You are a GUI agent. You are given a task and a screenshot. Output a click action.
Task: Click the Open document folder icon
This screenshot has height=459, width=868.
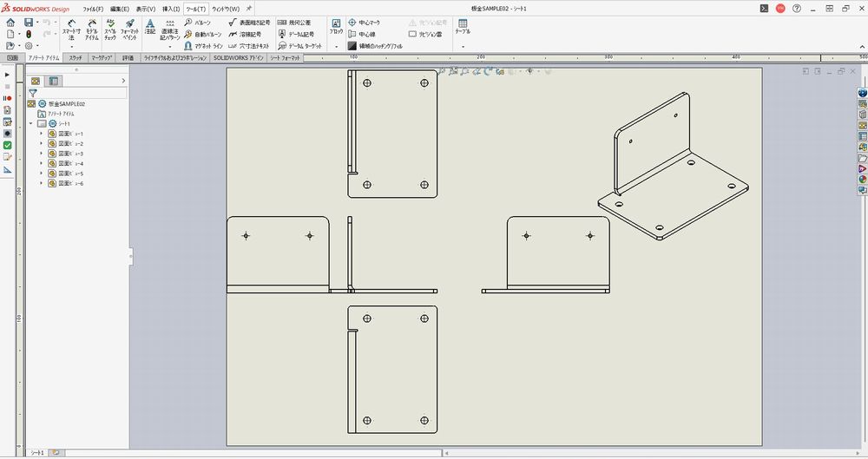point(10,46)
